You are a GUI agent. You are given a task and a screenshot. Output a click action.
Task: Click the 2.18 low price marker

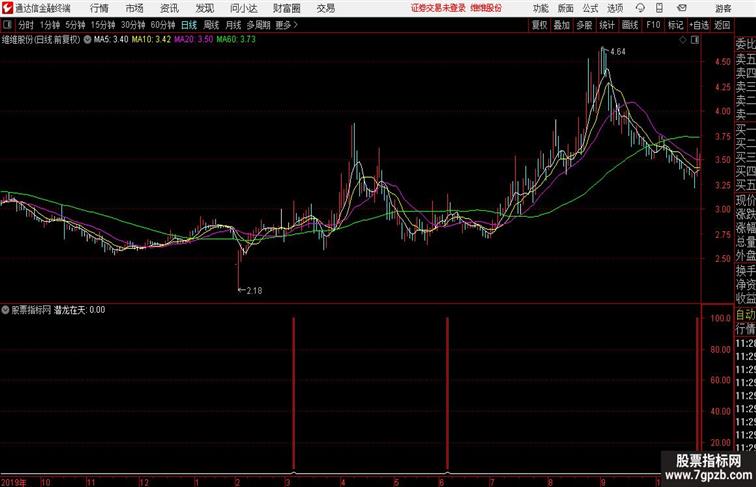(254, 291)
